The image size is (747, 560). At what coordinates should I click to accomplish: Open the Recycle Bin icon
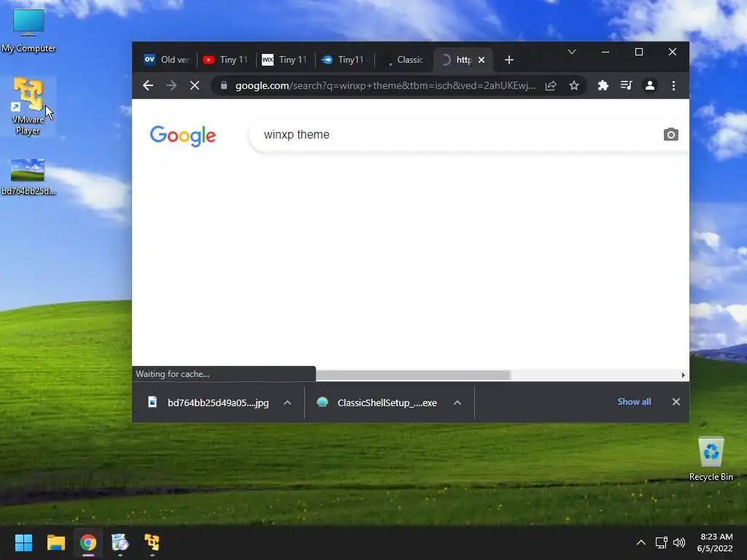711,459
